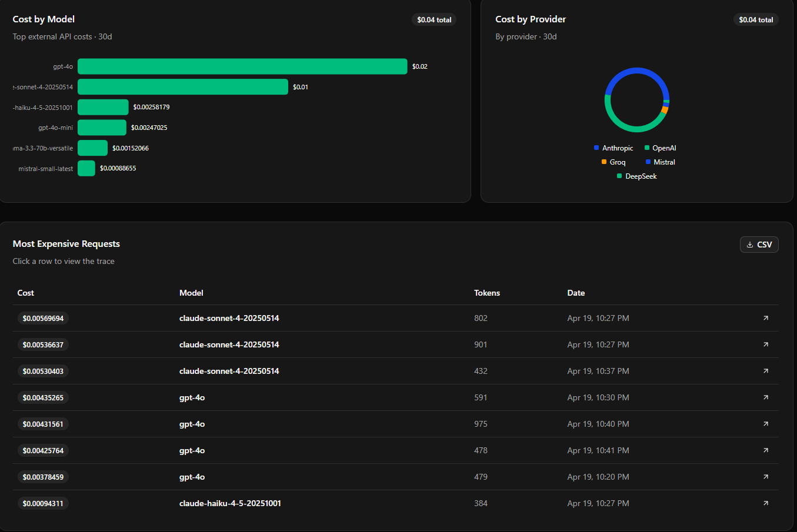The width and height of the screenshot is (797, 532).
Task: Click the Cost column header
Action: [26, 293]
